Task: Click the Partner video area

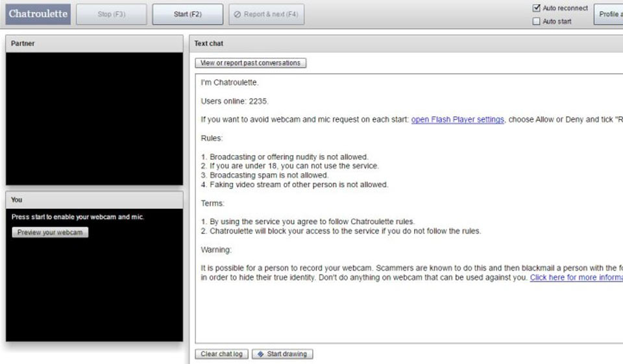Action: pyautogui.click(x=94, y=119)
